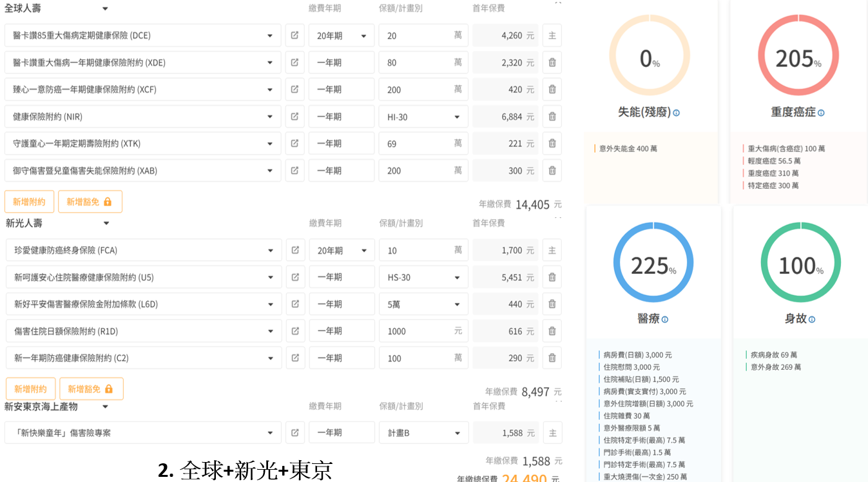
Task: Expand the 新安東京海上產物 company dropdown
Action: click(x=105, y=407)
